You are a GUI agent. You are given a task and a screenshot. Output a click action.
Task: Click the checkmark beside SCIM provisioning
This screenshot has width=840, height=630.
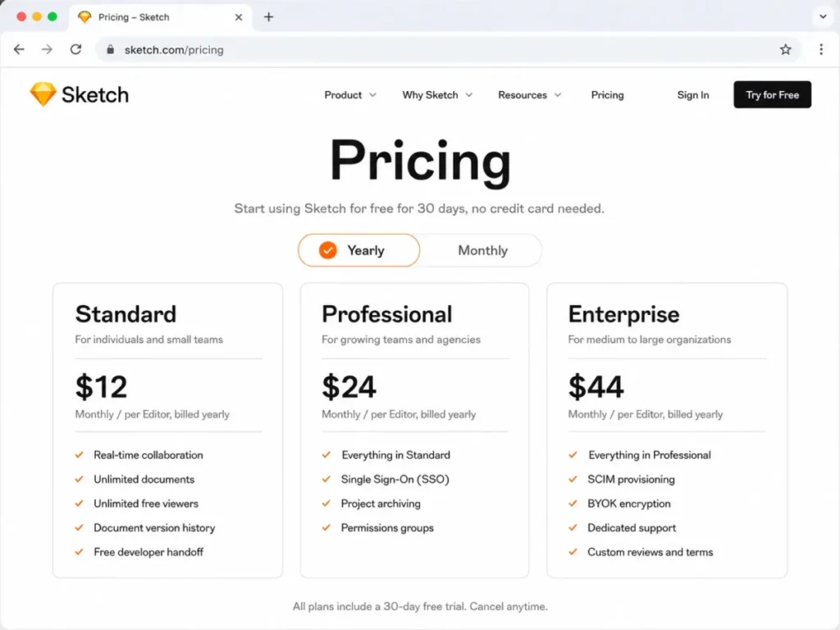click(573, 479)
